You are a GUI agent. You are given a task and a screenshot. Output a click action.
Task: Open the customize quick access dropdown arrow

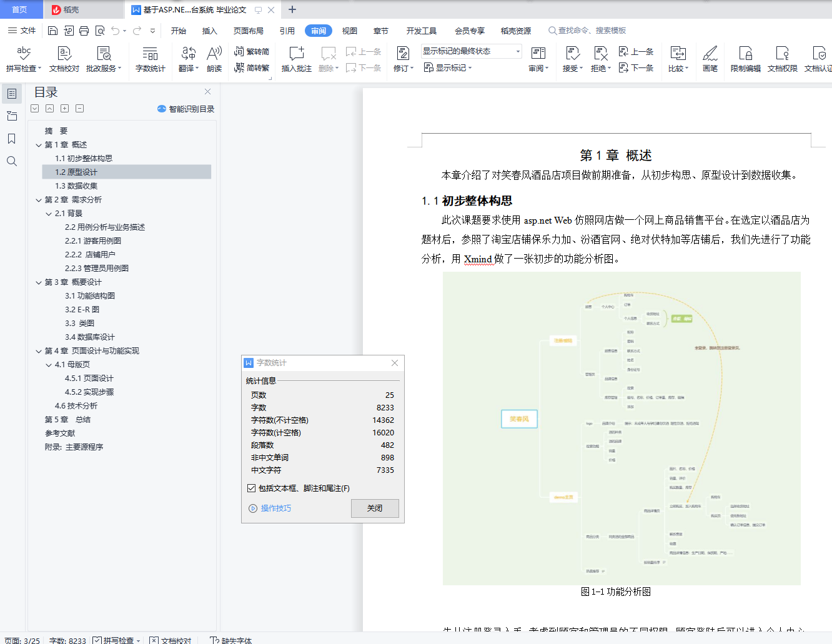tap(153, 31)
